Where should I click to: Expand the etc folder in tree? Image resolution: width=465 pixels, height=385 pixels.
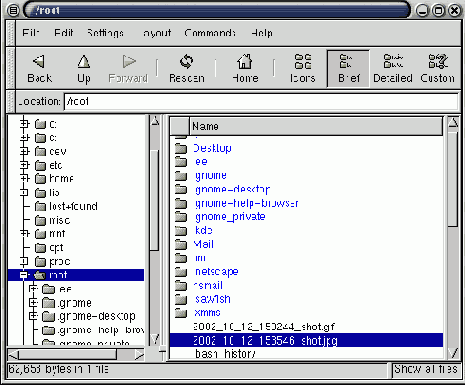pyautogui.click(x=24, y=165)
